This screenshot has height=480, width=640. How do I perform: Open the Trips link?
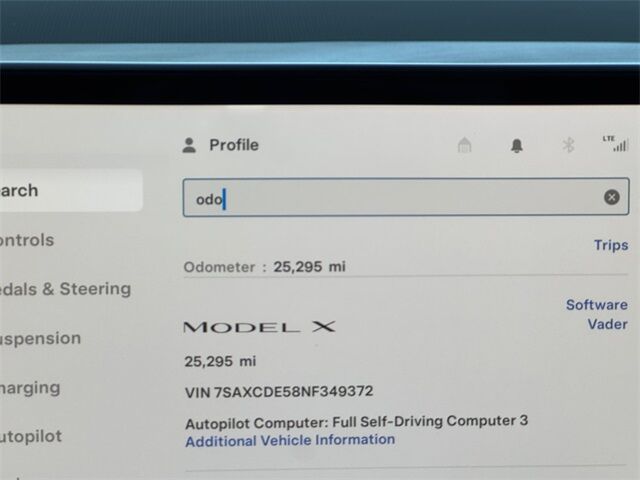[x=611, y=245]
